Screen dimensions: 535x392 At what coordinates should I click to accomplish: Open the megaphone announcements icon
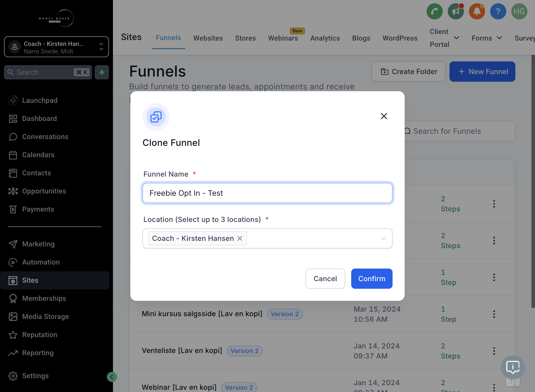click(456, 11)
